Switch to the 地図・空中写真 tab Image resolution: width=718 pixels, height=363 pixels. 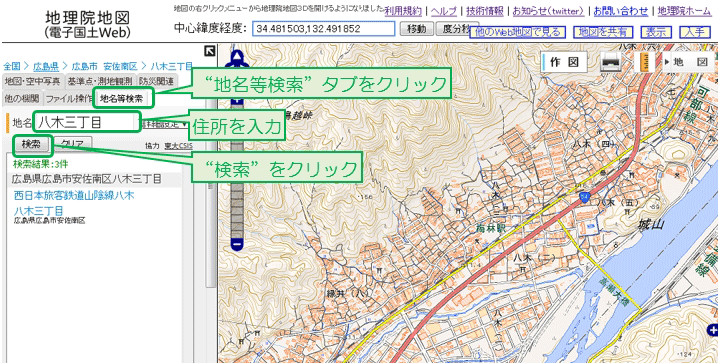coord(32,81)
